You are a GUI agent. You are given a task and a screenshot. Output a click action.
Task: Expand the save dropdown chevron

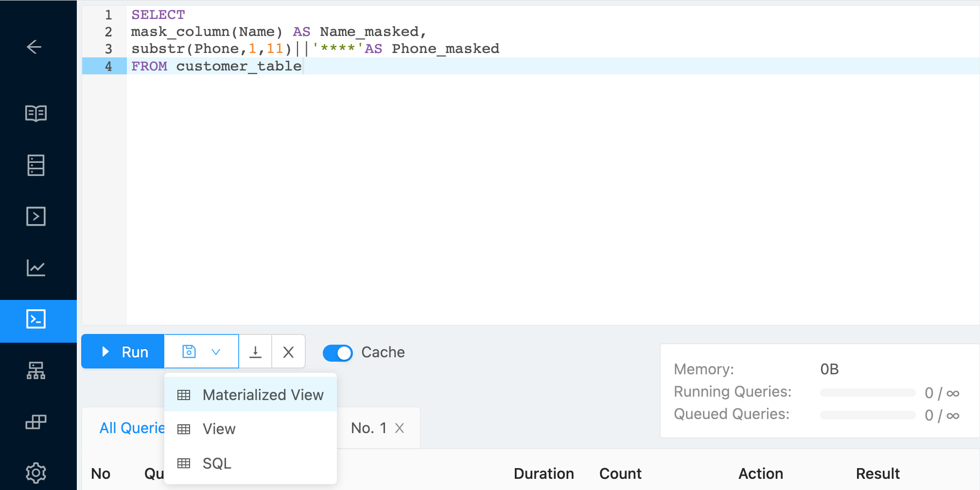[216, 352]
